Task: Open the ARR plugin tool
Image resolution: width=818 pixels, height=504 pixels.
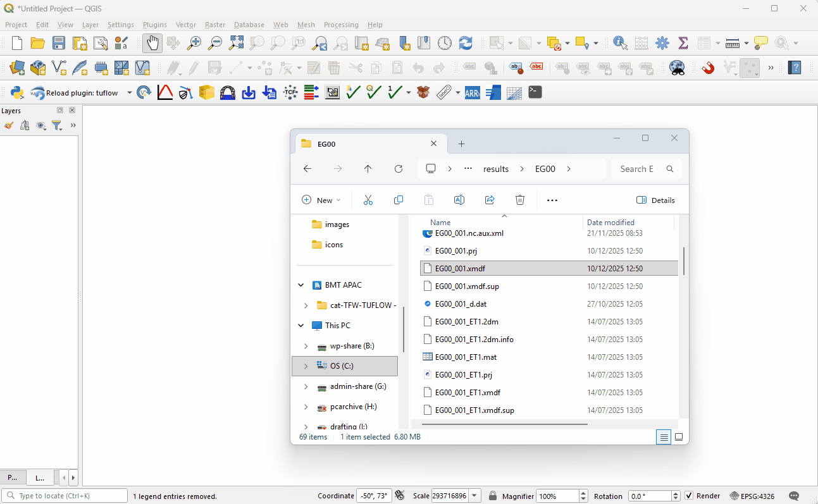Action: pyautogui.click(x=472, y=93)
